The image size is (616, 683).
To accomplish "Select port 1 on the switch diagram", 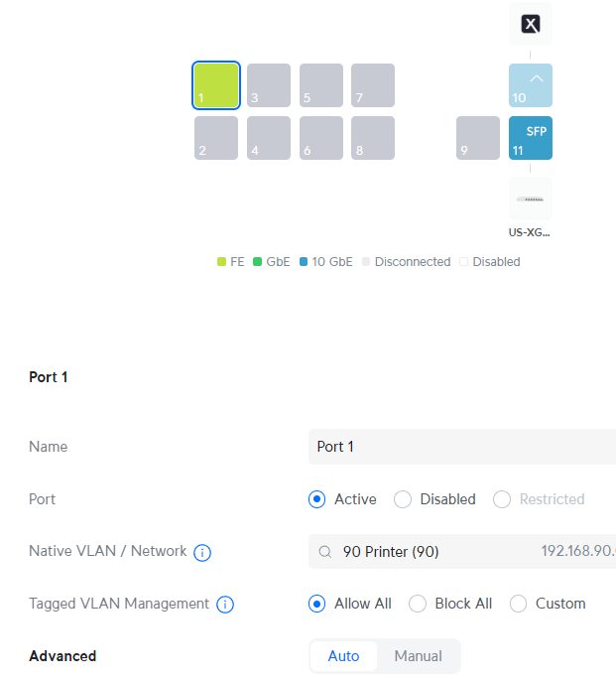I will coord(216,85).
